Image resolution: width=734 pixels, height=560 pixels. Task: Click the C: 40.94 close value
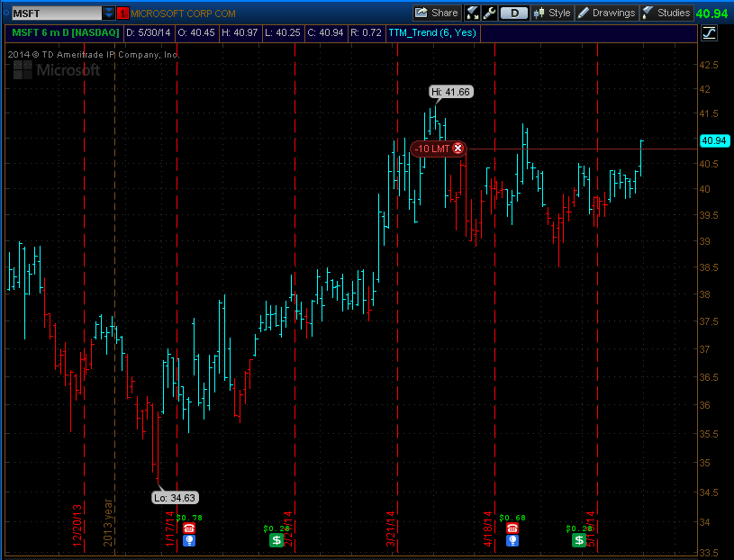325,32
